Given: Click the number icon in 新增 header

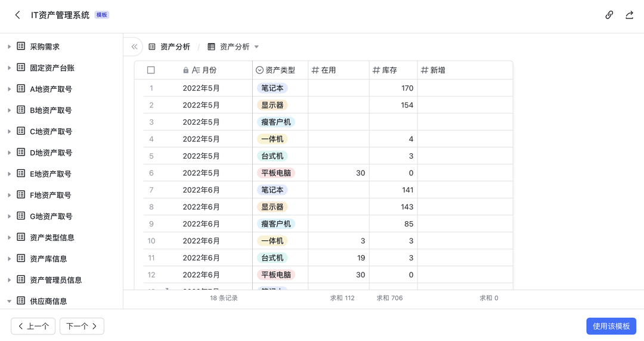Looking at the screenshot, I should click(x=425, y=70).
